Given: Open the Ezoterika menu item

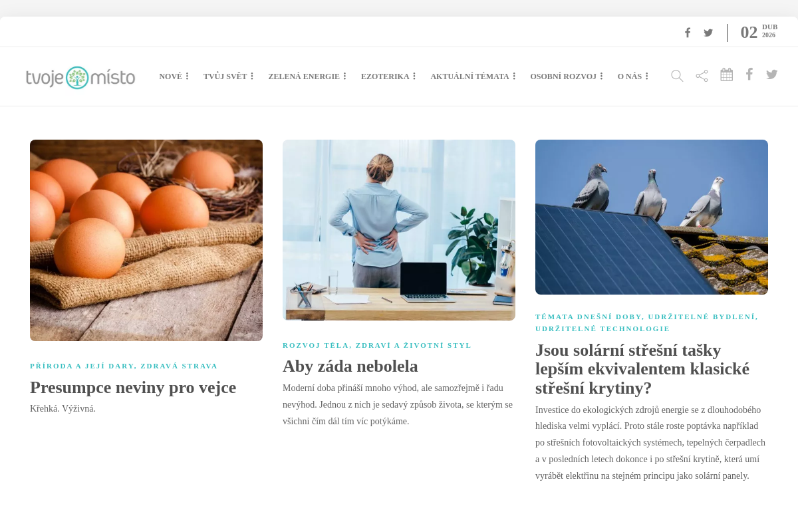Looking at the screenshot, I should [385, 76].
